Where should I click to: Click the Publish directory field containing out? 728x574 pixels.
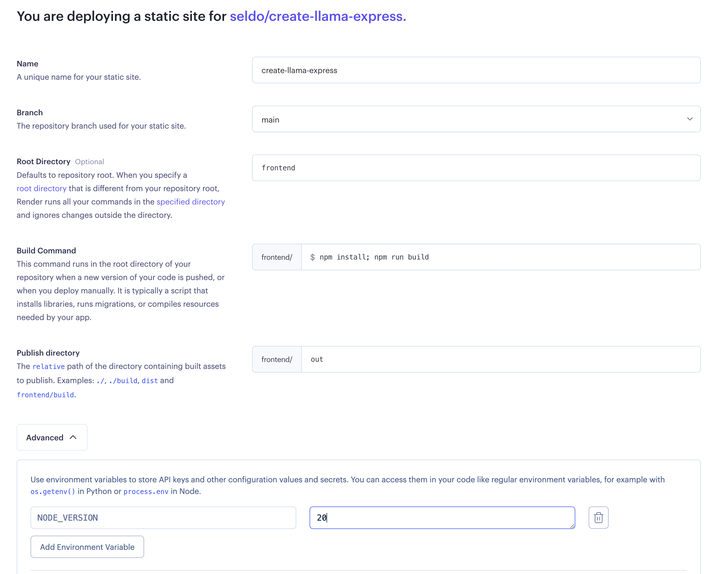point(500,359)
